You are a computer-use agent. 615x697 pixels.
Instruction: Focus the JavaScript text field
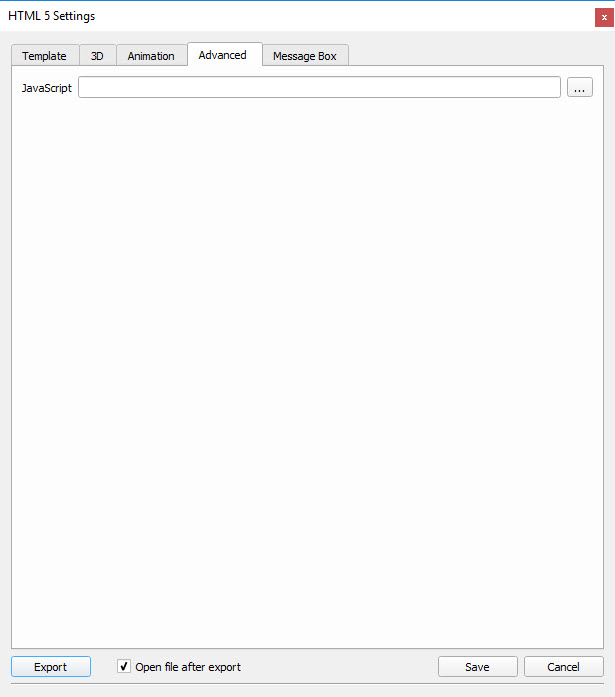[x=319, y=88]
